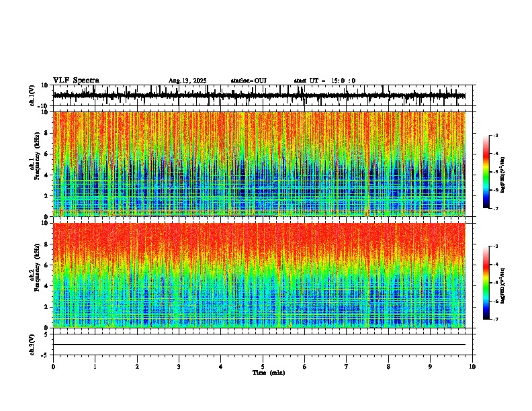The height and width of the screenshot is (411, 532).
Task: Click tick label "8" on the Time axis
Action: (388, 367)
